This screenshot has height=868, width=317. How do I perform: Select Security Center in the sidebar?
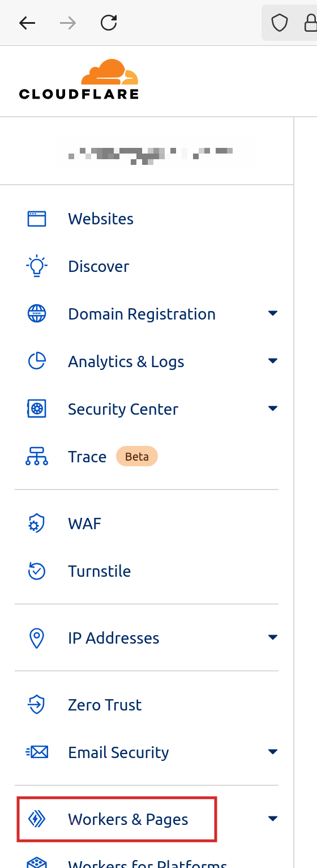123,409
